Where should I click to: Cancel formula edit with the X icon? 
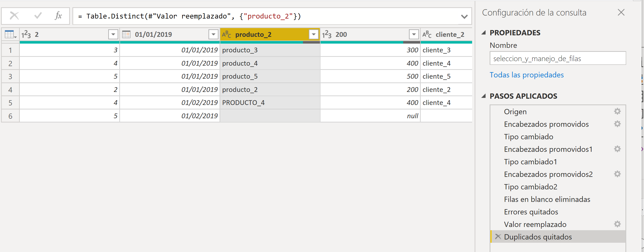click(14, 16)
